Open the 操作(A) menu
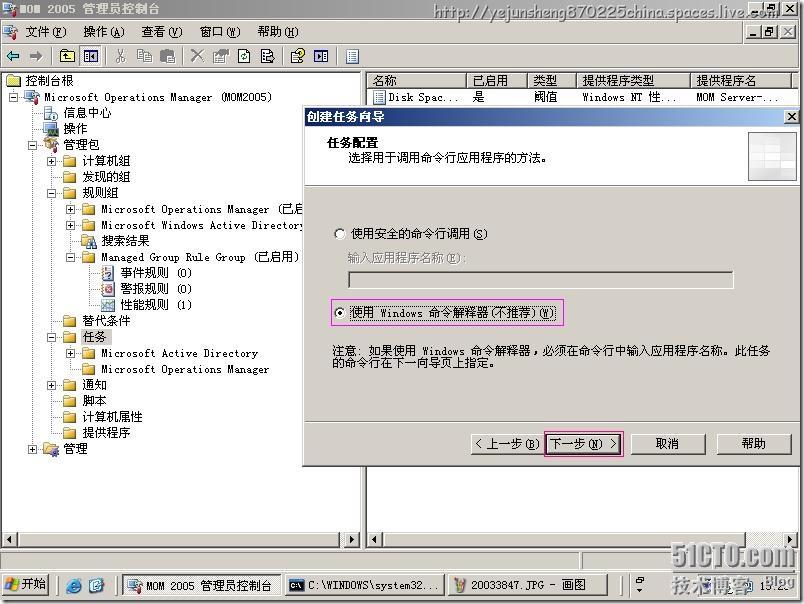The height and width of the screenshot is (604, 804). click(104, 32)
